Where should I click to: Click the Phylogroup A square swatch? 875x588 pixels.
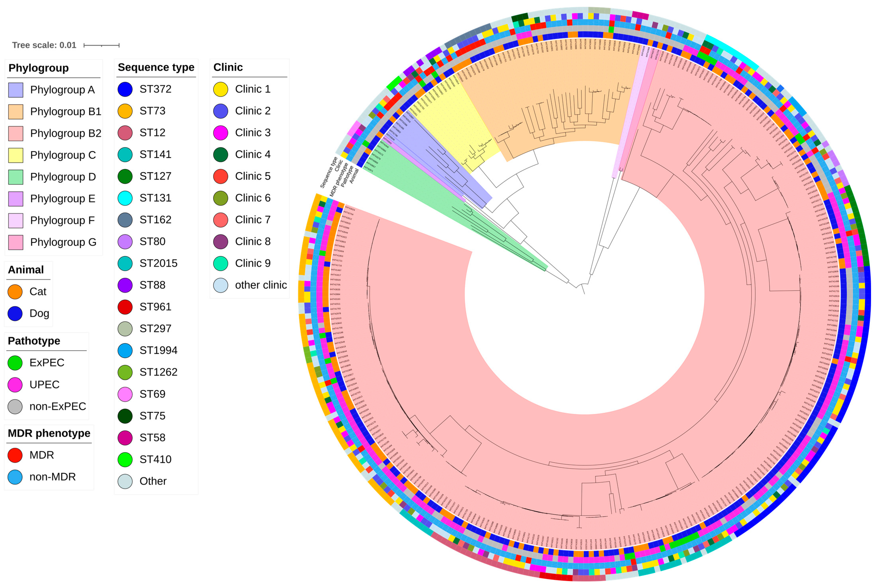pos(15,90)
